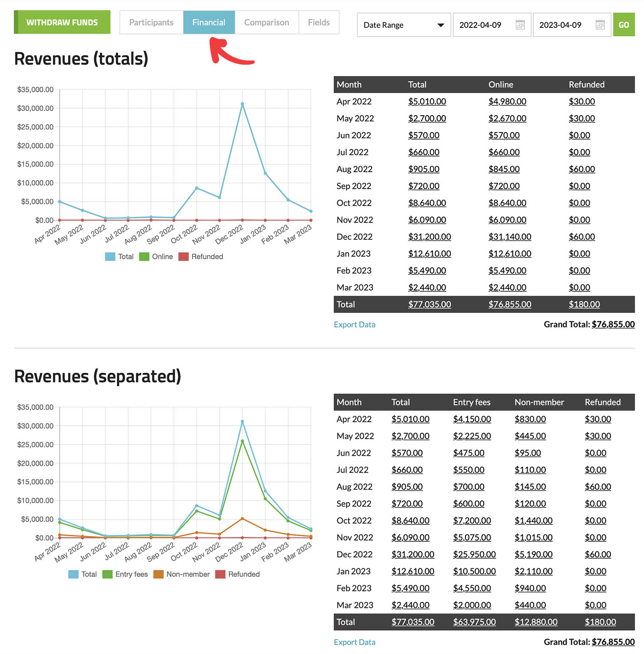Click the green GO button
Image resolution: width=644 pixels, height=654 pixels.
[624, 25]
